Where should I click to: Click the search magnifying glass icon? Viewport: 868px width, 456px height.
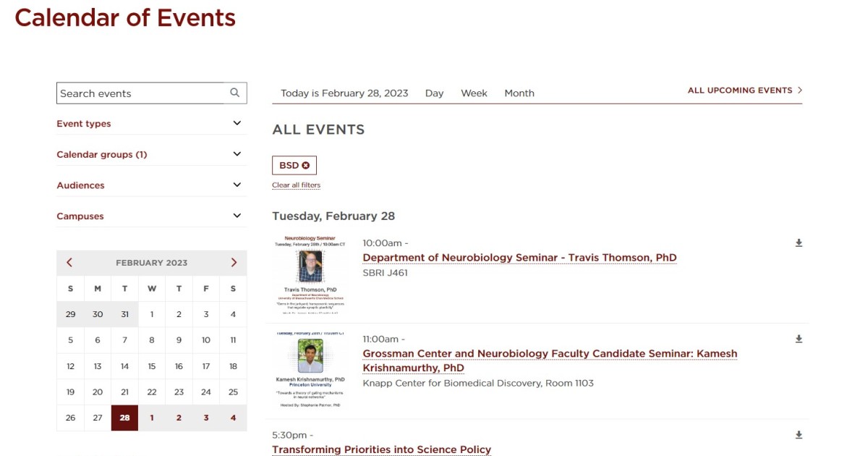[x=234, y=93]
